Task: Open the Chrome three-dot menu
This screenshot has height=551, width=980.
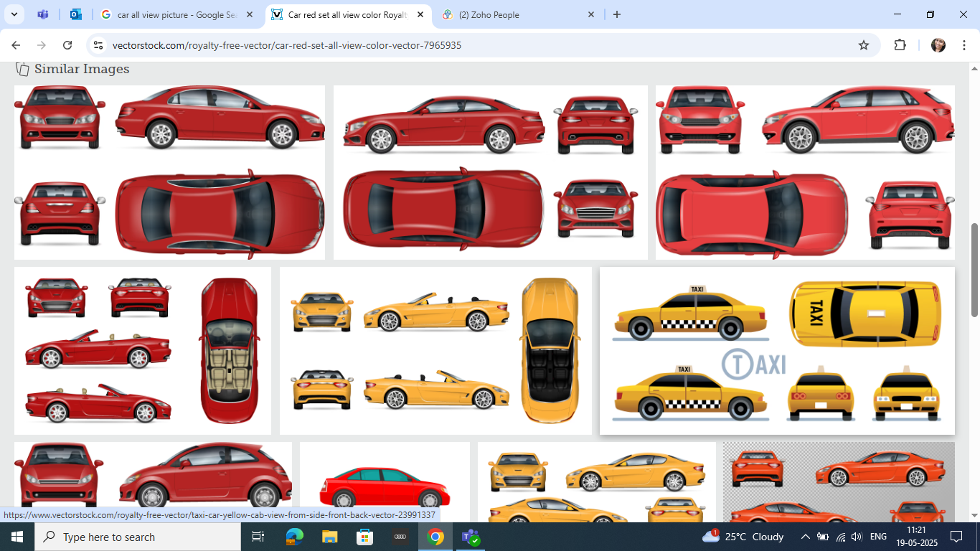Action: 962,45
